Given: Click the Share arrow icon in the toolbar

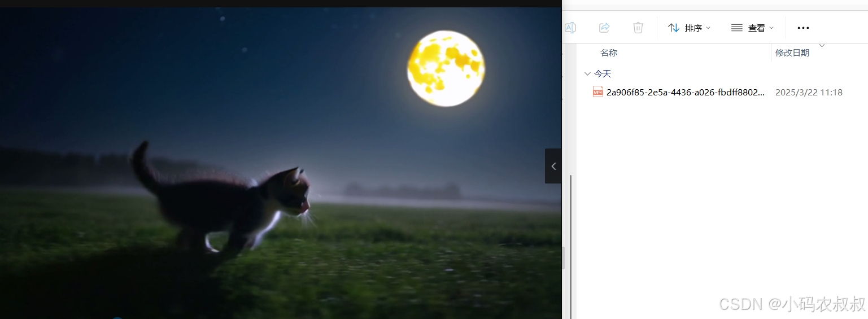Looking at the screenshot, I should [x=604, y=28].
